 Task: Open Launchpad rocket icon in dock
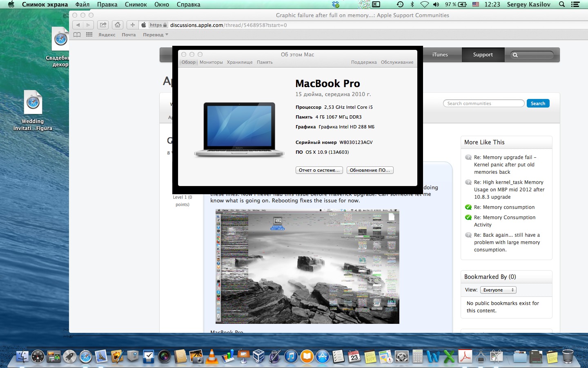pos(70,357)
